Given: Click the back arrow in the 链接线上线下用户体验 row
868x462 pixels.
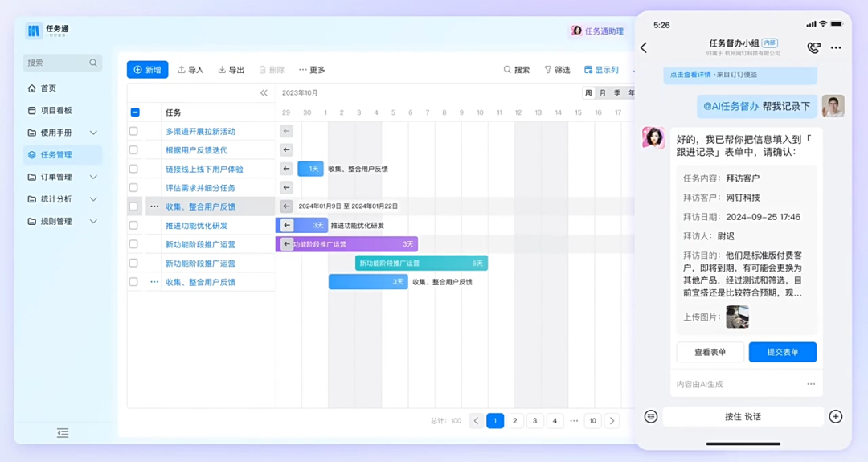Looking at the screenshot, I should pos(286,169).
